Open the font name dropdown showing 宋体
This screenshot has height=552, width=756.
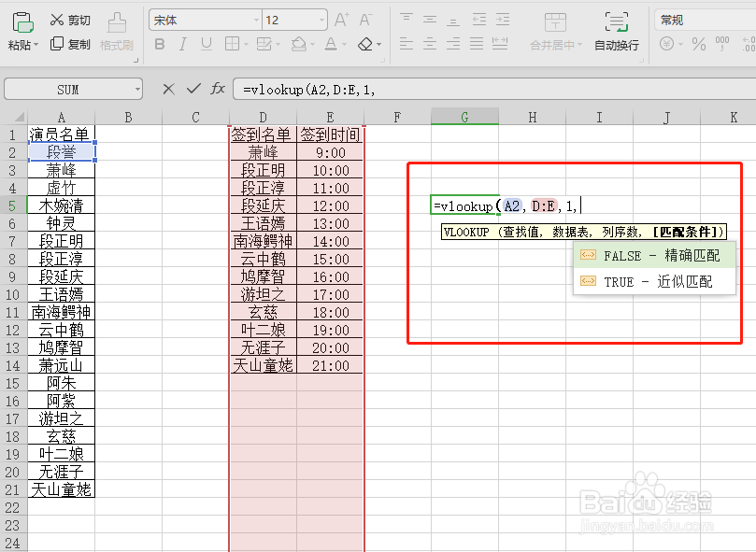(256, 21)
